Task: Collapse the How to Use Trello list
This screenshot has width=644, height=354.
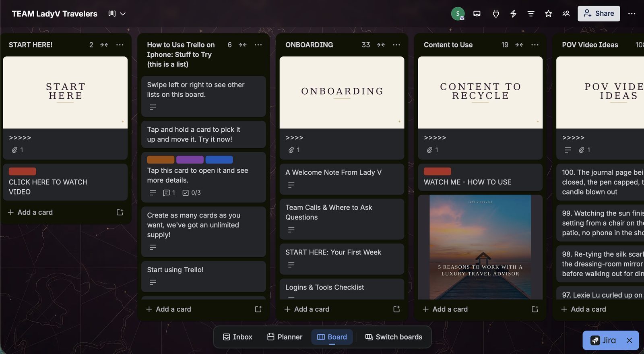Action: (243, 45)
